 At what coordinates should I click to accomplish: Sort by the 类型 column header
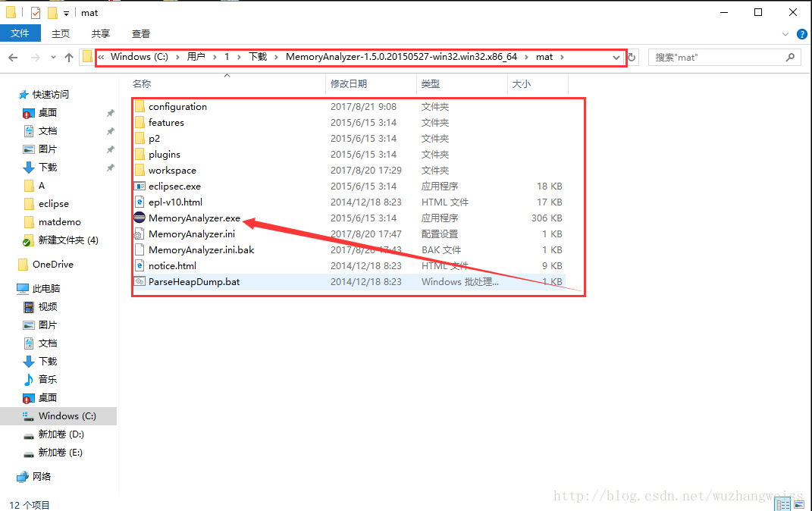pyautogui.click(x=431, y=84)
